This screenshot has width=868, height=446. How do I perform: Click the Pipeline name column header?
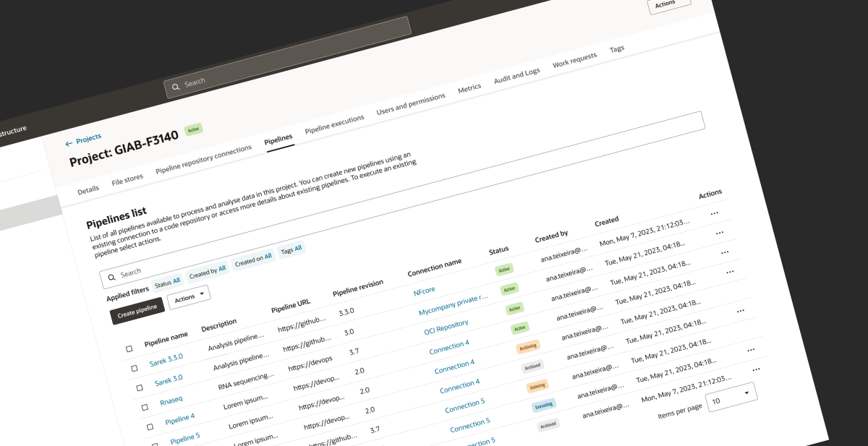(166, 339)
